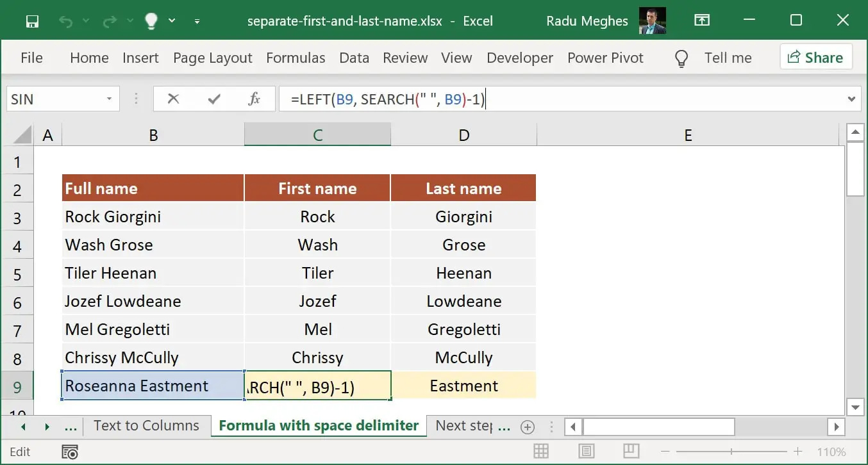Click the Undo arrow icon
This screenshot has width=868, height=465.
[x=66, y=20]
